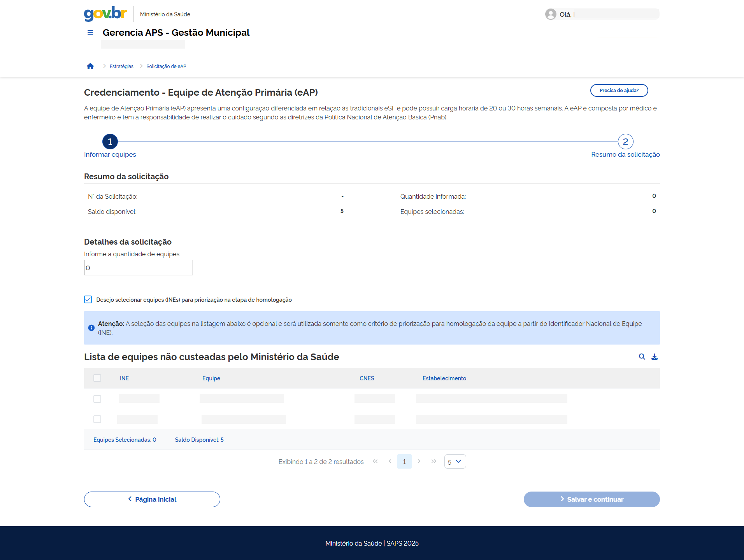This screenshot has height=560, width=744.
Task: Click the user avatar icon
Action: (551, 14)
